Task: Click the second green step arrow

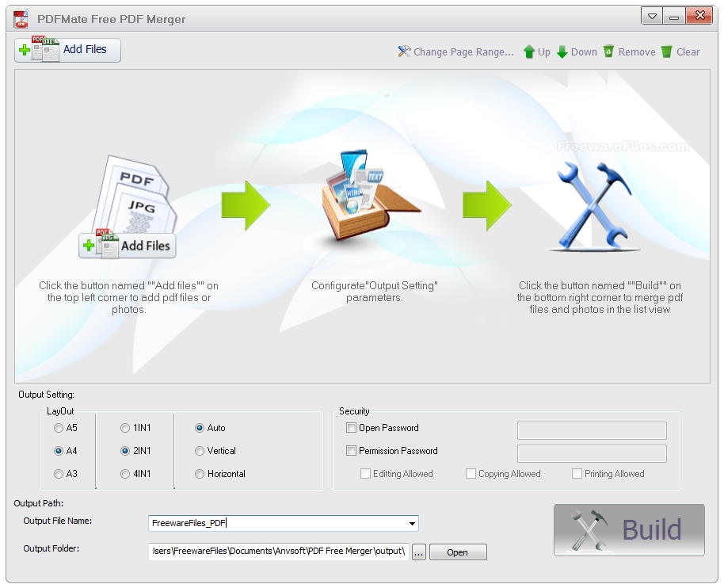Action: [487, 205]
